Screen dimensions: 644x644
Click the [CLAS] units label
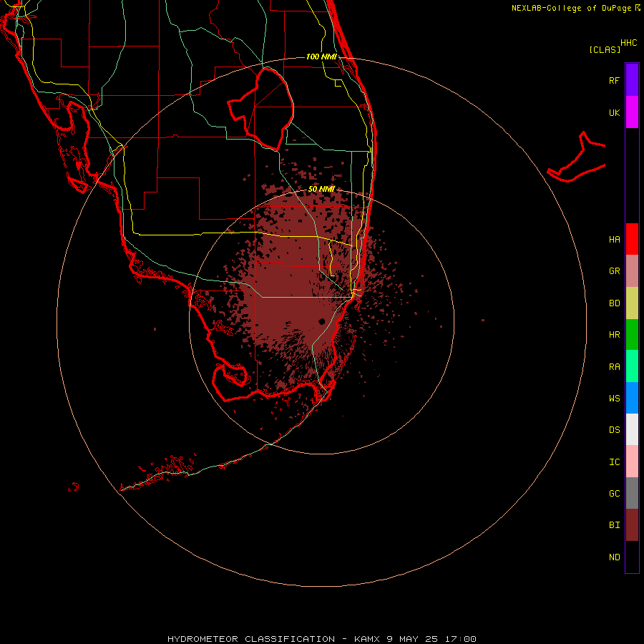click(x=605, y=49)
